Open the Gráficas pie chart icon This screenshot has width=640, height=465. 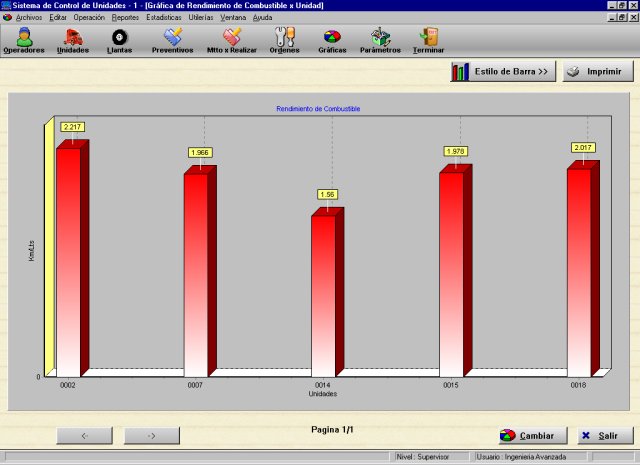tap(332, 39)
